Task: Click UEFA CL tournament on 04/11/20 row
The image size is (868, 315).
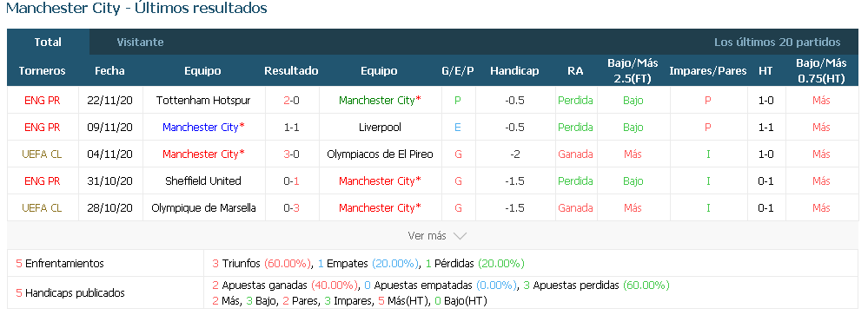Action: pyautogui.click(x=43, y=154)
